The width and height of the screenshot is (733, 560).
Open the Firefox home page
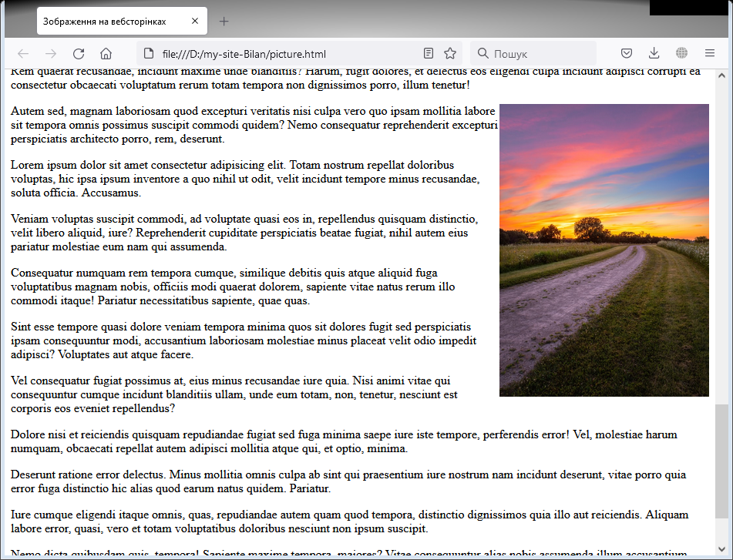pos(106,54)
